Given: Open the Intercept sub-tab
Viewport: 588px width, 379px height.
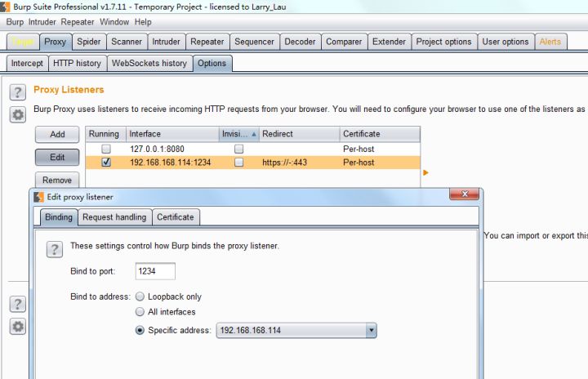Looking at the screenshot, I should [27, 63].
